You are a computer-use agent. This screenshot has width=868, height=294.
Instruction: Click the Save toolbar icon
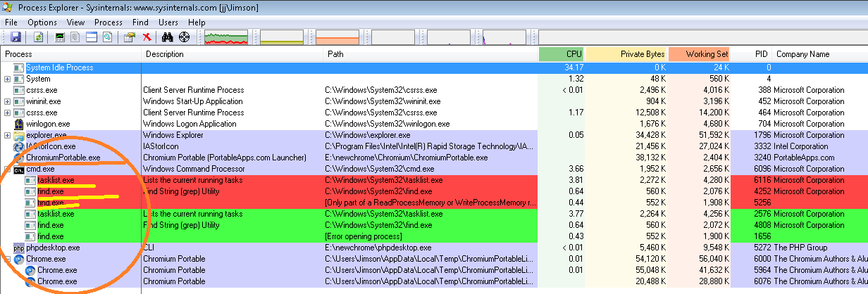click(15, 37)
